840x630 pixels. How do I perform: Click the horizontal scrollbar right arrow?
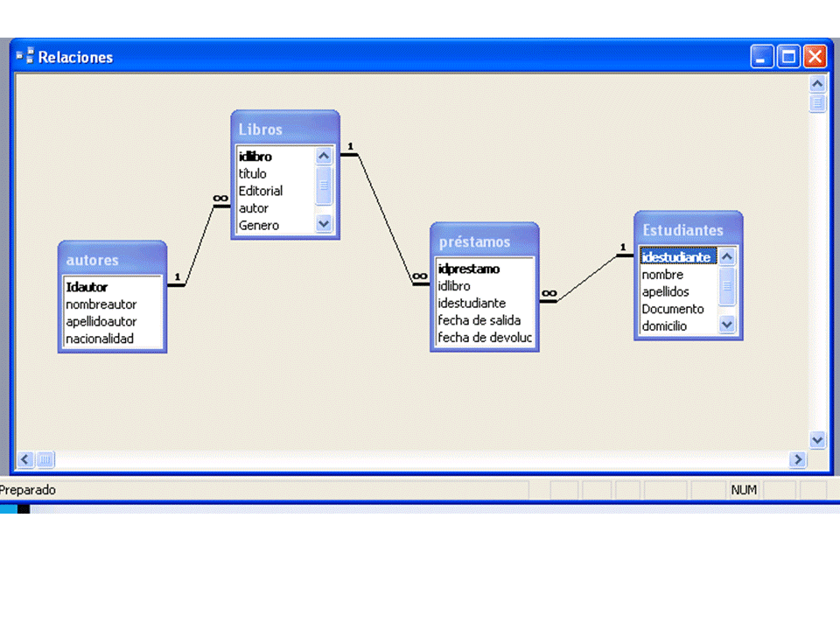click(x=797, y=458)
